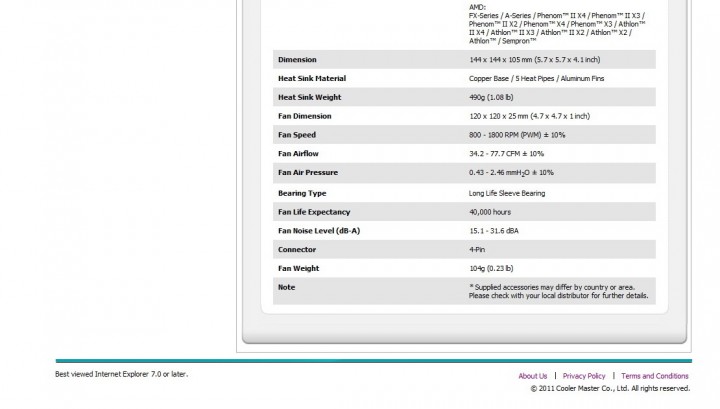
Task: Click the '2011 Cooler Master Co., Ltd.' copyright
Action: pos(610,388)
